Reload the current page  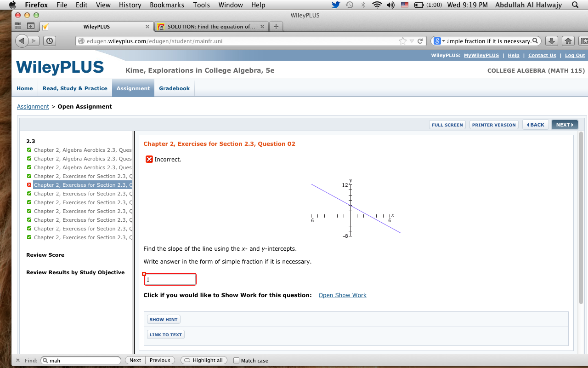pyautogui.click(x=420, y=41)
